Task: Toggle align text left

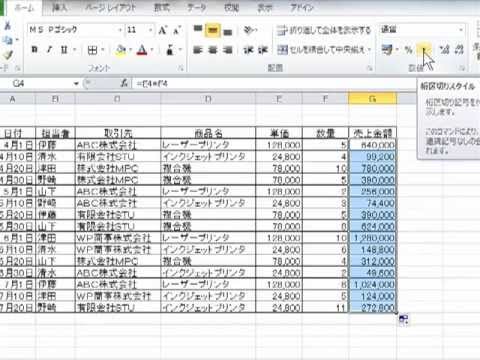Action: (198, 50)
